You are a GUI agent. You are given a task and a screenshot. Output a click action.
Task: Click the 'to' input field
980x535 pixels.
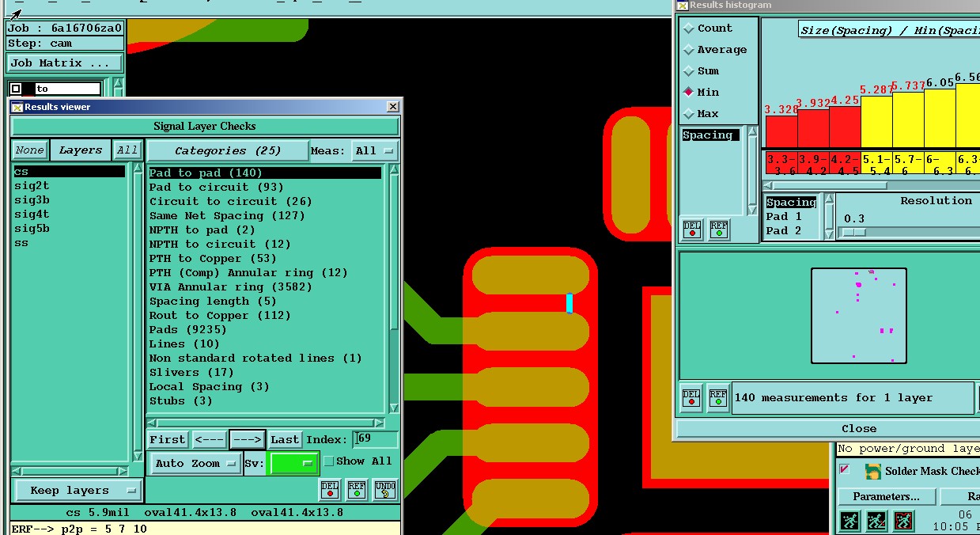(68, 89)
